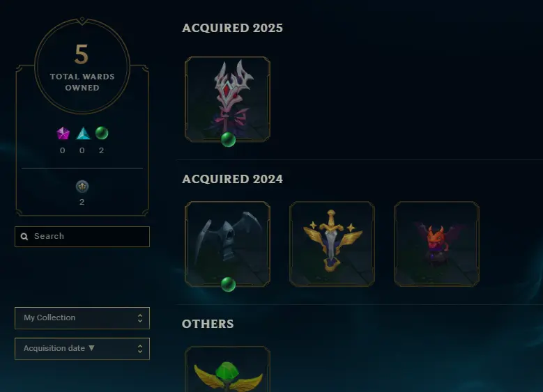Click the green orb icon in stats panel
Viewport: 543px width, 392px height.
coord(102,133)
